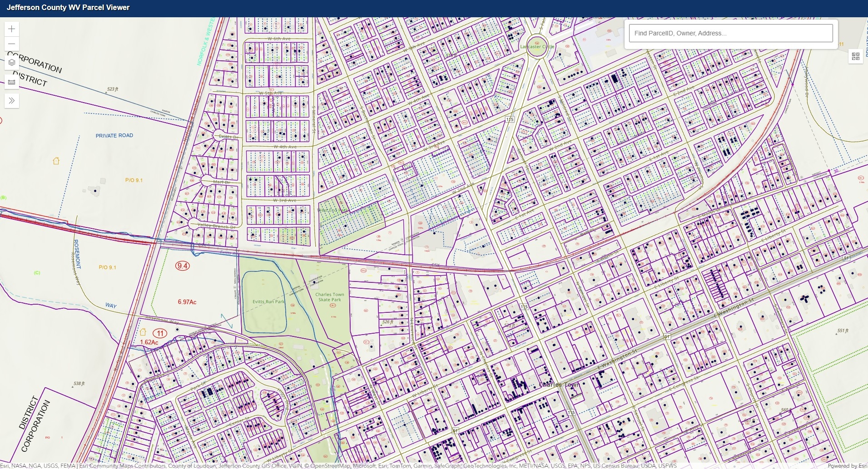Open the Powered by Esri link
Viewport: 868px width, 469px height.
[x=847, y=466]
